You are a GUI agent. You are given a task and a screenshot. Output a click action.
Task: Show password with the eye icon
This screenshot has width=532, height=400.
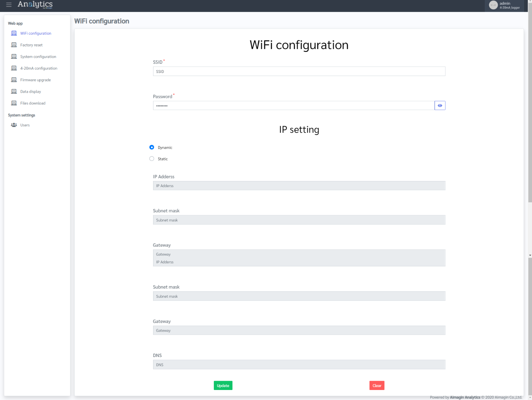click(x=440, y=106)
